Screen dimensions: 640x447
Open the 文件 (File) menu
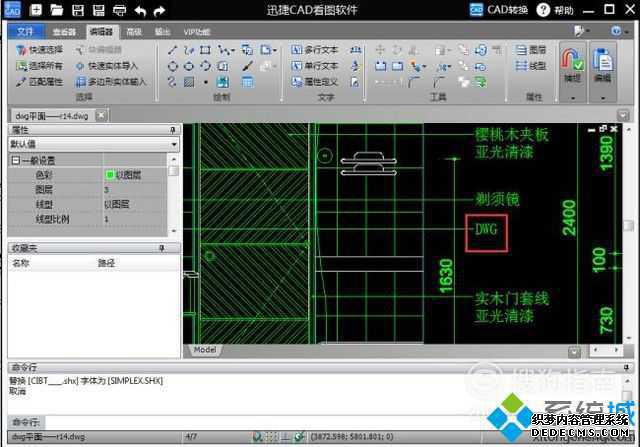pyautogui.click(x=26, y=31)
